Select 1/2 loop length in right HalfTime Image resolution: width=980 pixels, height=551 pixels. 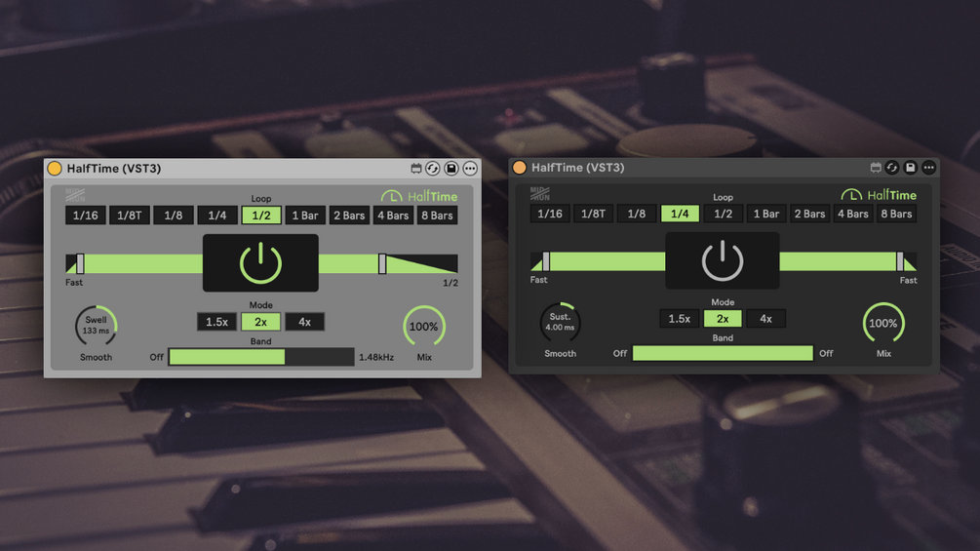pyautogui.click(x=724, y=214)
